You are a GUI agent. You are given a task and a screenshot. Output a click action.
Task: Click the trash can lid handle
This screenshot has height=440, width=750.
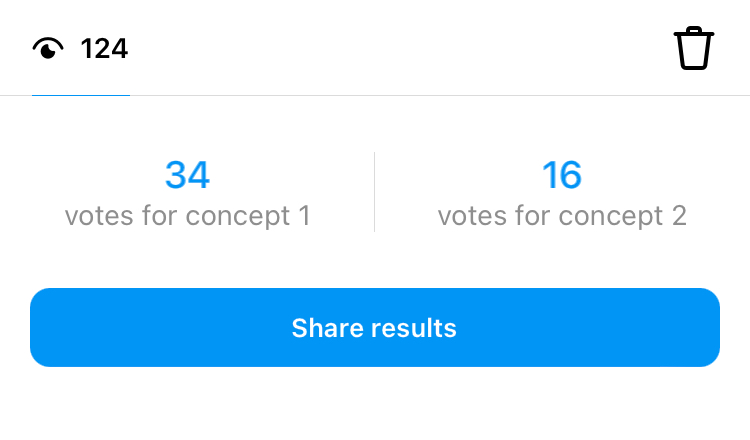click(694, 29)
